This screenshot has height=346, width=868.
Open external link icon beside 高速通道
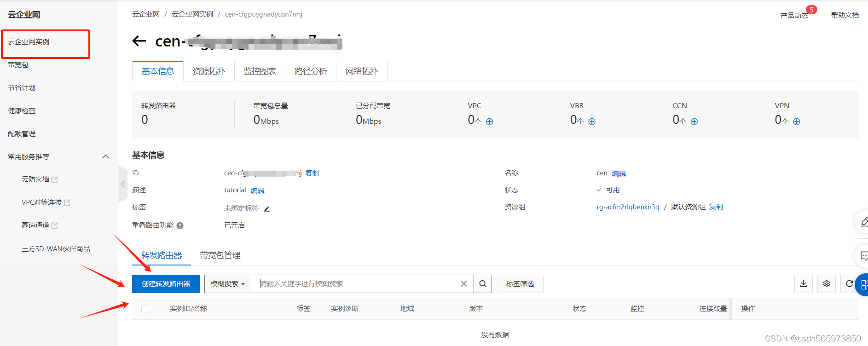pos(55,225)
